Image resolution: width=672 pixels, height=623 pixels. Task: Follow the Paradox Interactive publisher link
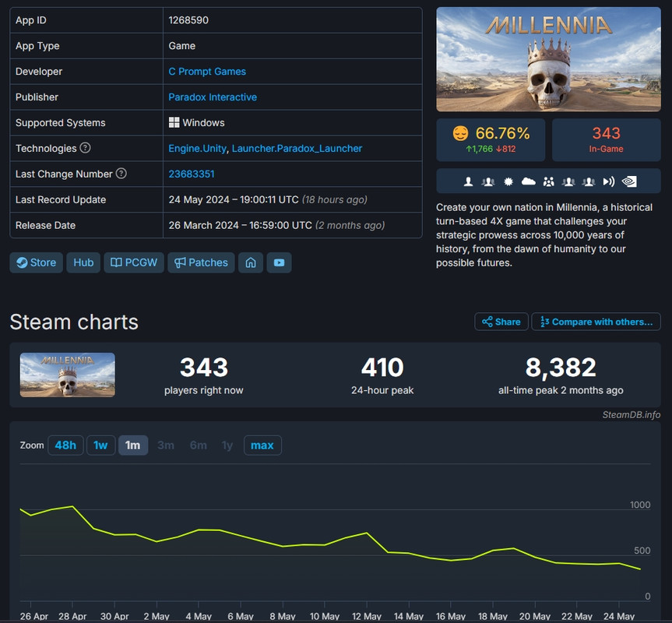pyautogui.click(x=213, y=97)
